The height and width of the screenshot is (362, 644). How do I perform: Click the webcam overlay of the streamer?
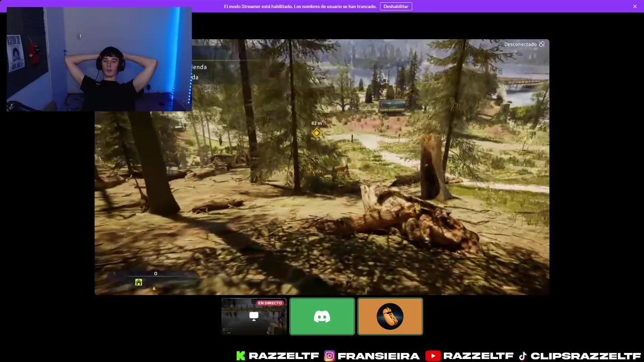point(99,59)
